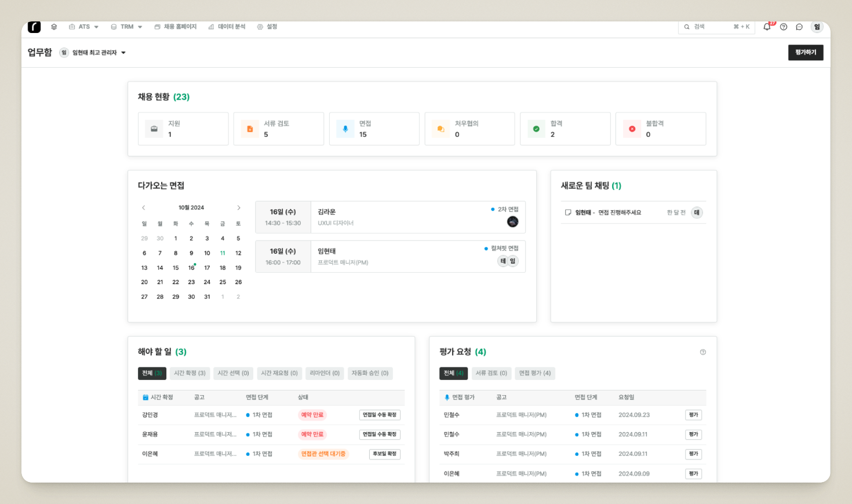Screen dimensions: 852x504
Task: Click 후보일 확정 button for 이은혜
Action: [384, 454]
